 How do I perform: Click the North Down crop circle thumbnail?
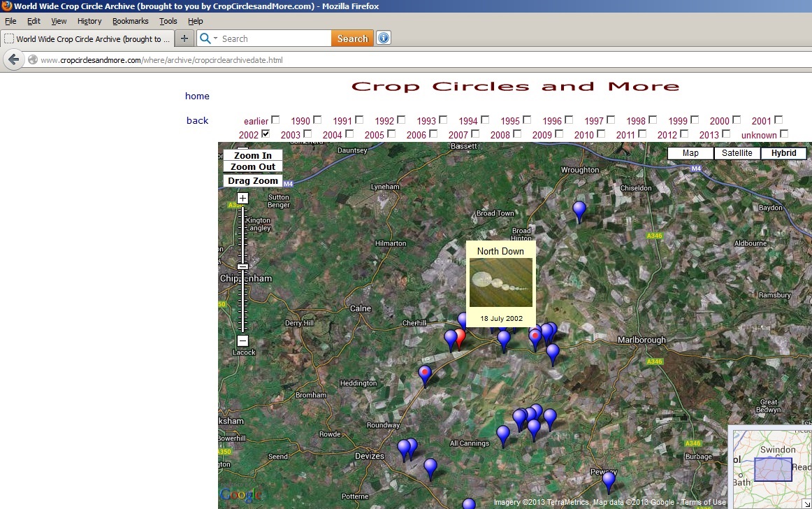501,282
